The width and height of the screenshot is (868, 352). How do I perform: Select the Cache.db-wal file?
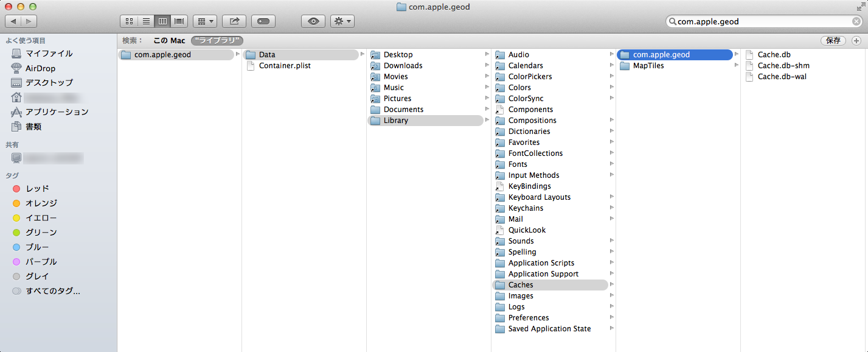[782, 77]
